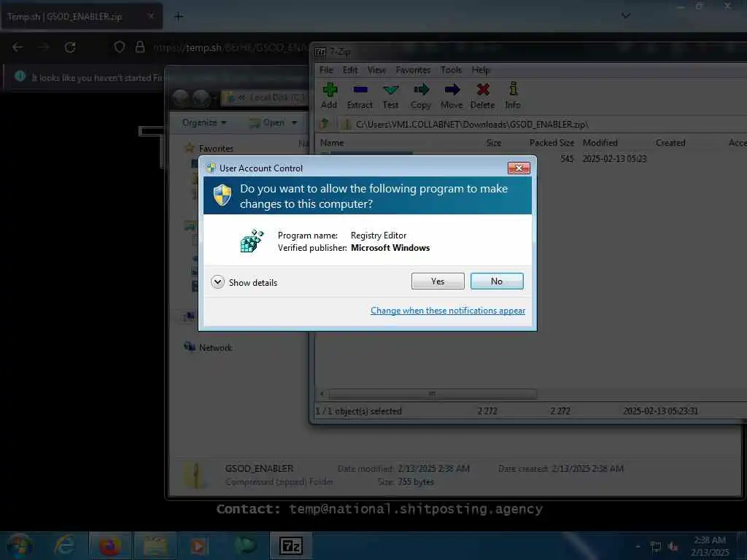The height and width of the screenshot is (560, 747).
Task: Click Open button in Explorer toolbar
Action: [268, 122]
